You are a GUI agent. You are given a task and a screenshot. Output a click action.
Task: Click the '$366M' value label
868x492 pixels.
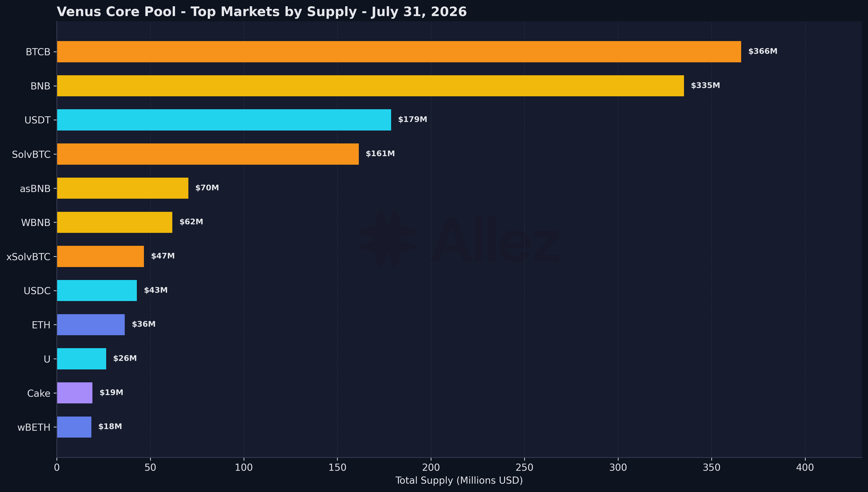click(762, 51)
